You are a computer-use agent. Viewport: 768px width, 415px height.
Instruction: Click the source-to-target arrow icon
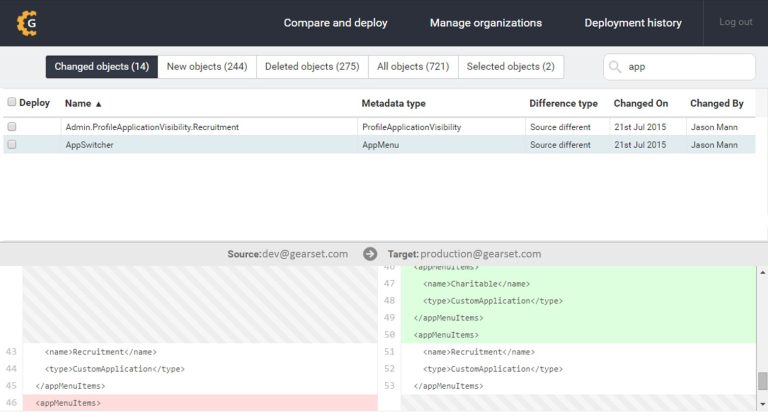pyautogui.click(x=370, y=254)
